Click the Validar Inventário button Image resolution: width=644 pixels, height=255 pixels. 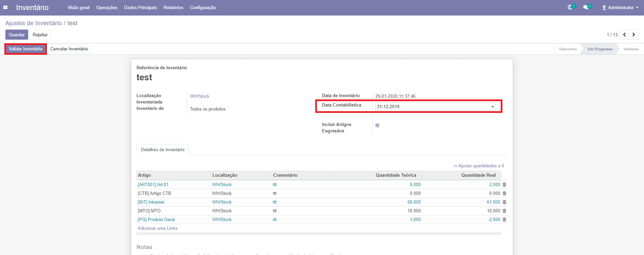pos(25,49)
